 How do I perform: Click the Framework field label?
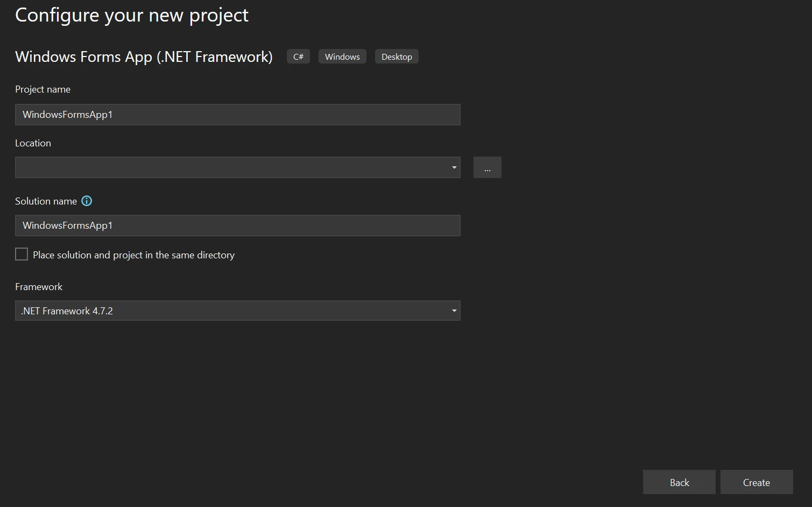point(39,287)
